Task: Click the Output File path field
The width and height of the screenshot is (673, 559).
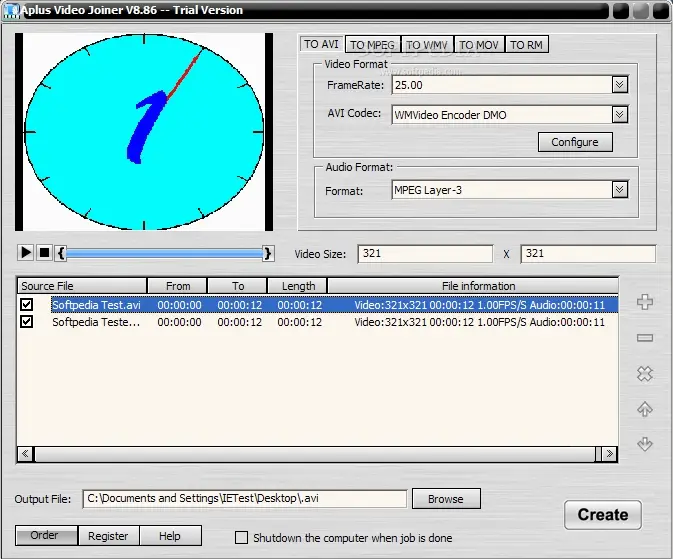Action: [245, 499]
